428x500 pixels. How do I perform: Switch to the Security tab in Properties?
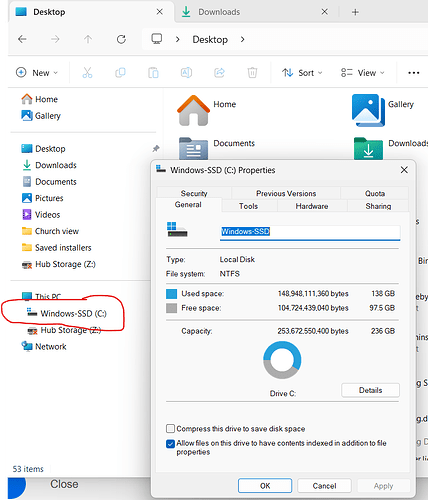coord(194,193)
